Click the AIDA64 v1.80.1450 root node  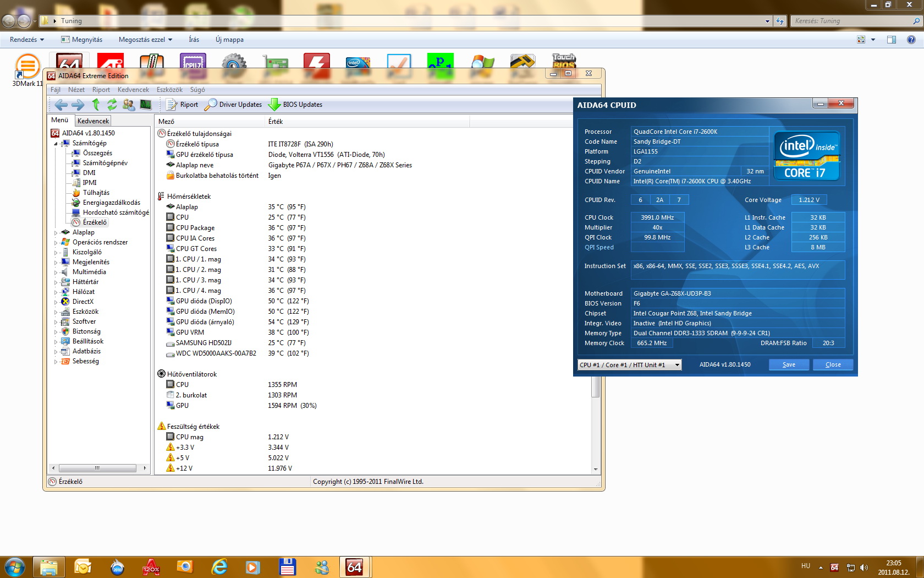[x=88, y=133]
